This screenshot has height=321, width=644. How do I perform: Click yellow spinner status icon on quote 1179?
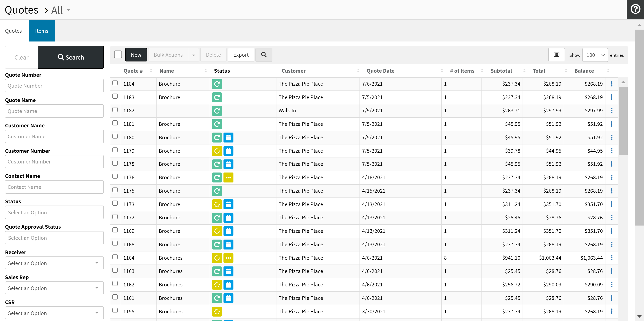pyautogui.click(x=217, y=151)
